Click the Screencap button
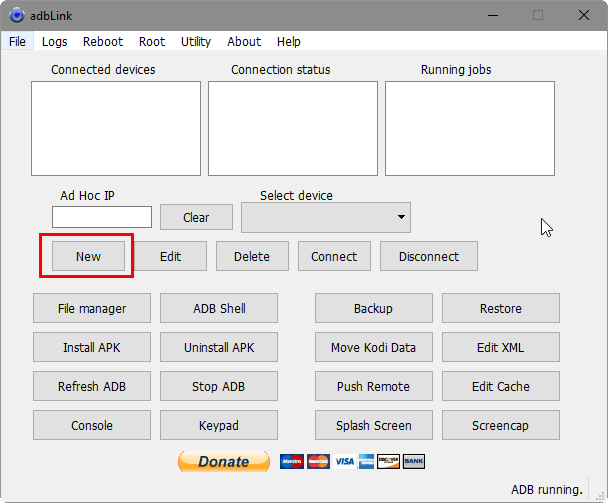 [501, 425]
